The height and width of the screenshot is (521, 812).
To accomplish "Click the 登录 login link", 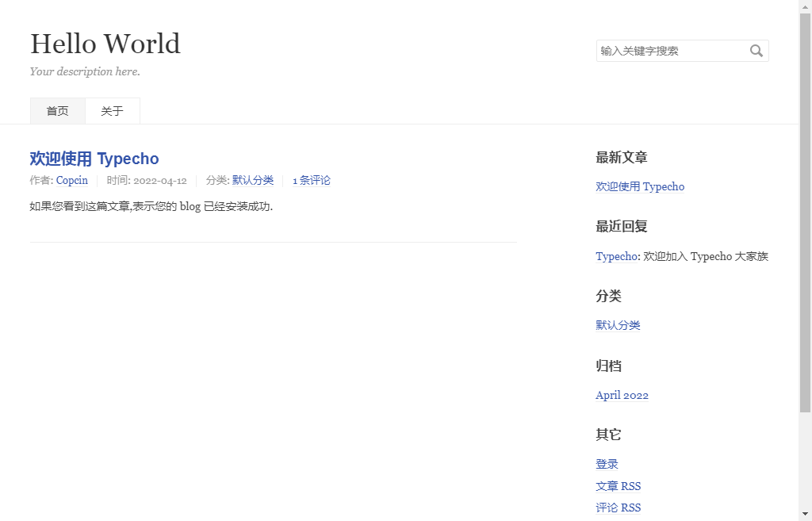I will [607, 464].
